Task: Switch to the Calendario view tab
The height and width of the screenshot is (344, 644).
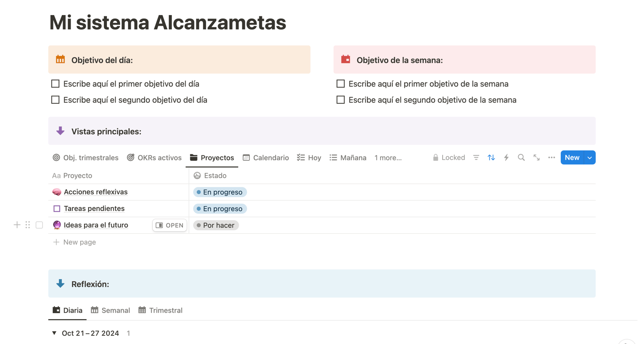Action: (x=266, y=157)
